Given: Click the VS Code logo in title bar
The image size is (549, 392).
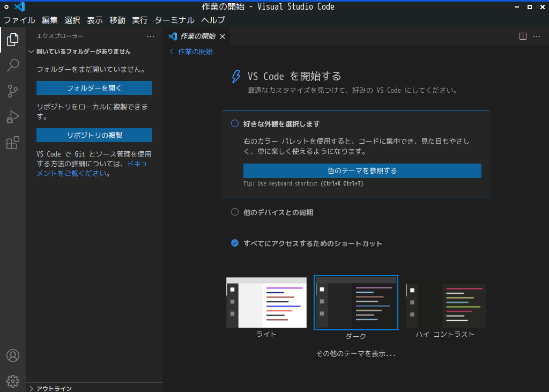Looking at the screenshot, I should coord(20,6).
